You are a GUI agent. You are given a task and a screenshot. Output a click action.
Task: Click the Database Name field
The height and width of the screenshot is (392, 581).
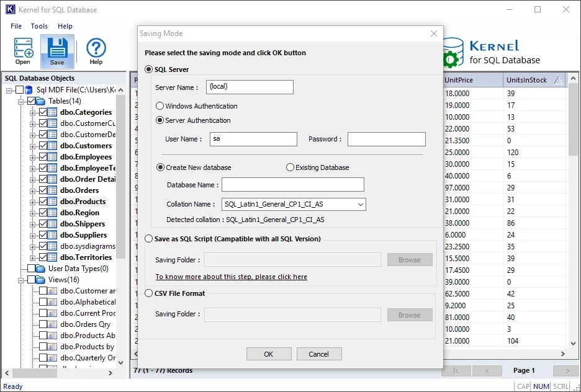click(293, 185)
